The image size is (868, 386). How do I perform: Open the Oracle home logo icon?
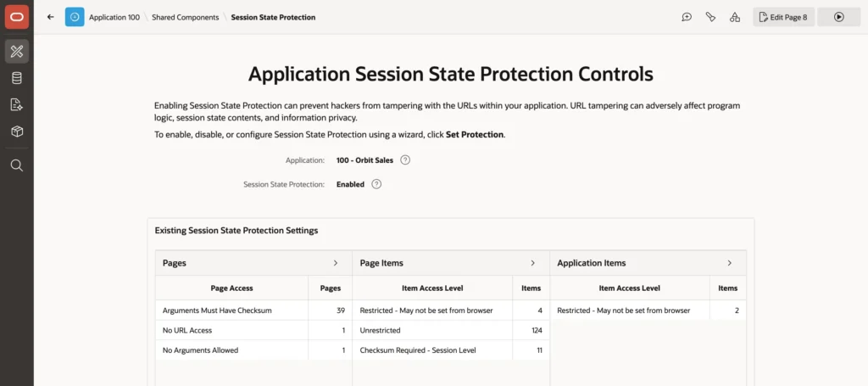pyautogui.click(x=17, y=17)
